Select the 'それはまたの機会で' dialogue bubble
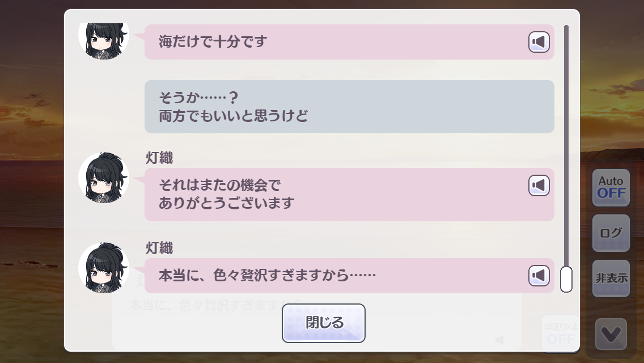 (334, 195)
